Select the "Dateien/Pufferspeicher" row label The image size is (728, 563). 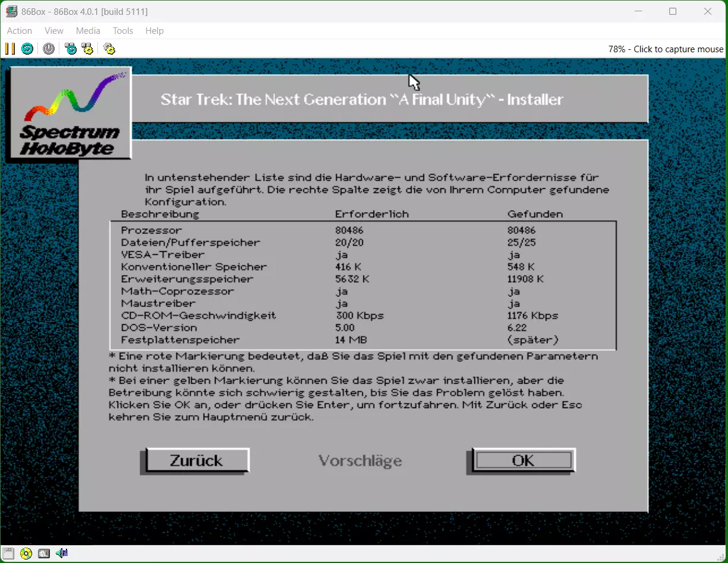(x=191, y=242)
